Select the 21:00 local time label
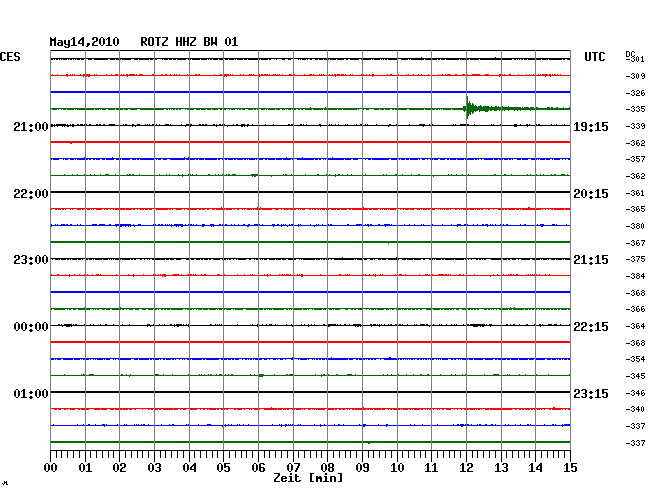Image resolution: width=650 pixels, height=494 pixels. click(x=31, y=127)
